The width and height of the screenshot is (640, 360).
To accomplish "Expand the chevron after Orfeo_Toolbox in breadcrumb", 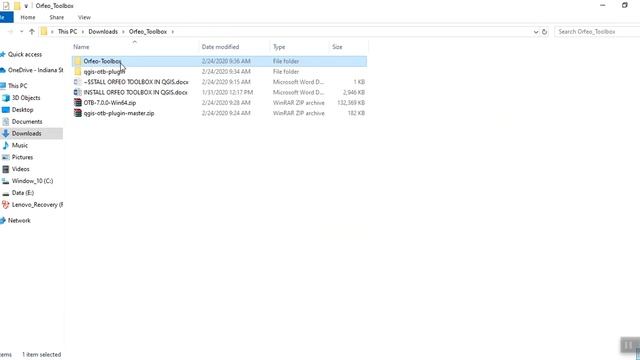I will (x=173, y=32).
